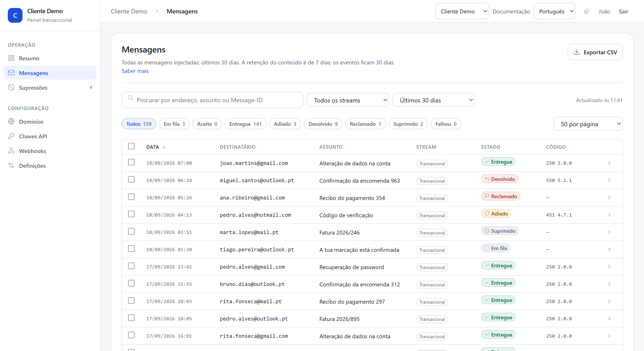Click the Definições sliders icon
Image resolution: width=644 pixels, height=351 pixels.
pos(11,166)
